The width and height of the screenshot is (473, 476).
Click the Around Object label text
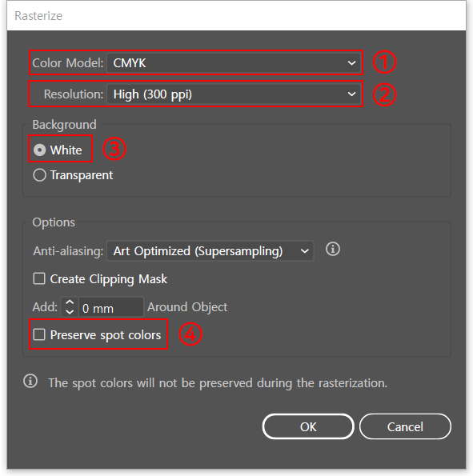187,307
